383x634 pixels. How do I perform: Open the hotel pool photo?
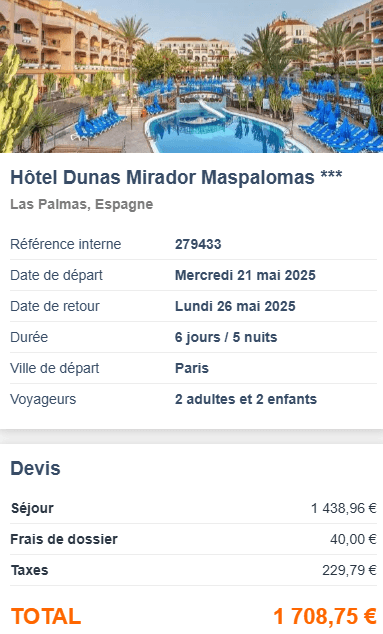pos(191,76)
